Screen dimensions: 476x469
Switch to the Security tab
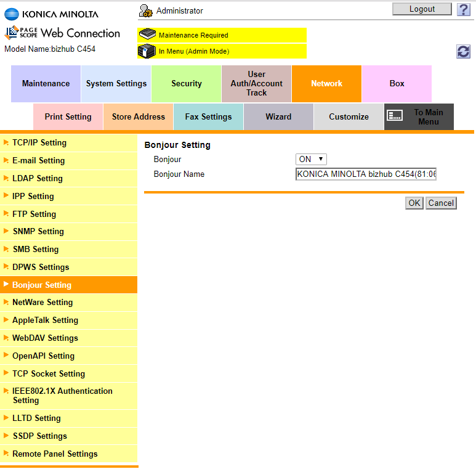pyautogui.click(x=187, y=84)
